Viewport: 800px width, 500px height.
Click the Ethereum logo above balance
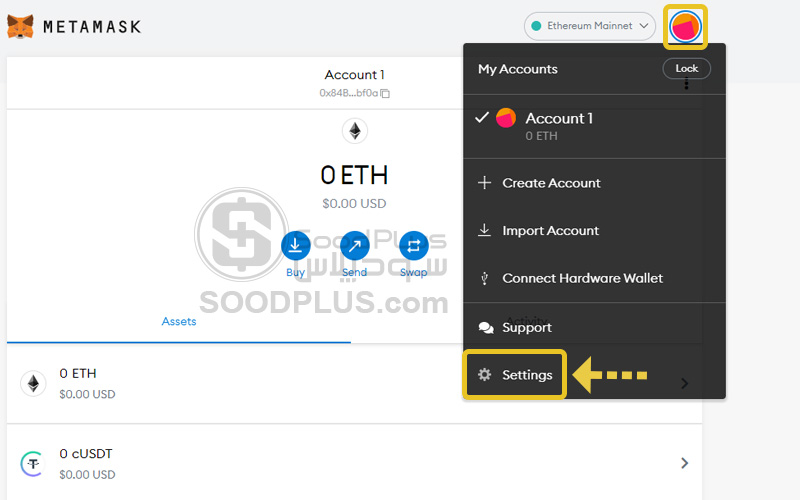355,131
